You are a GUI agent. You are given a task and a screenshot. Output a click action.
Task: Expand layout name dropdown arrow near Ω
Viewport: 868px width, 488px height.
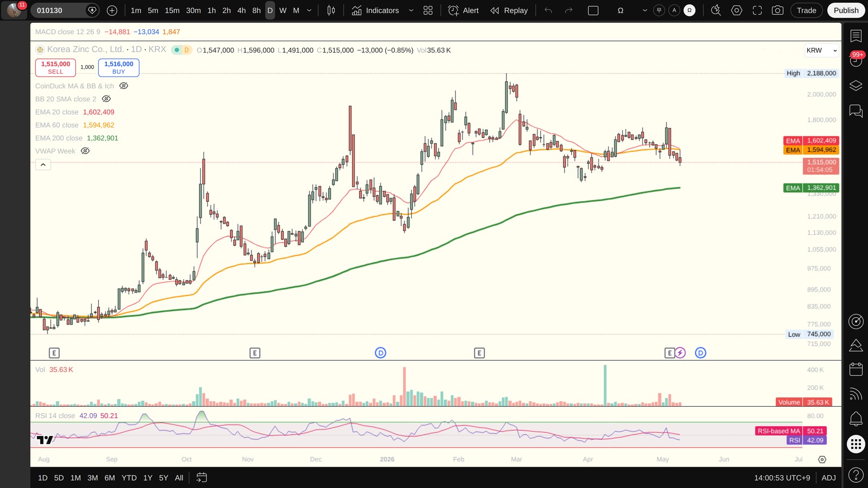pos(644,10)
